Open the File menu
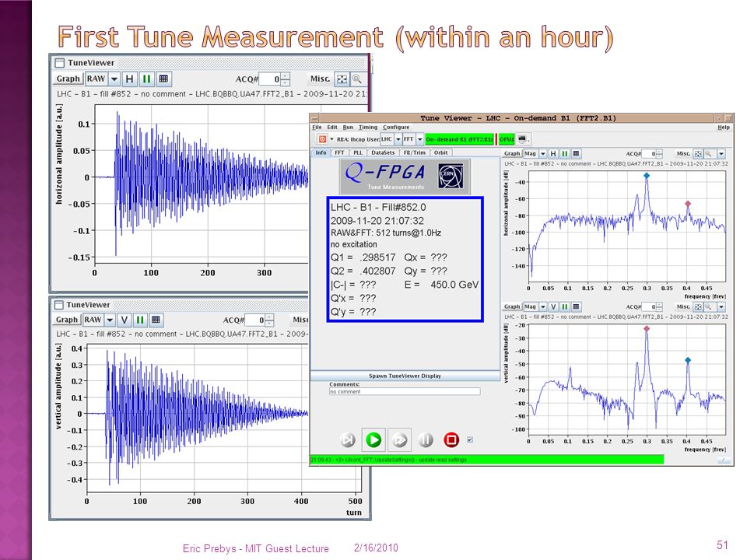The image size is (747, 560). tap(317, 127)
